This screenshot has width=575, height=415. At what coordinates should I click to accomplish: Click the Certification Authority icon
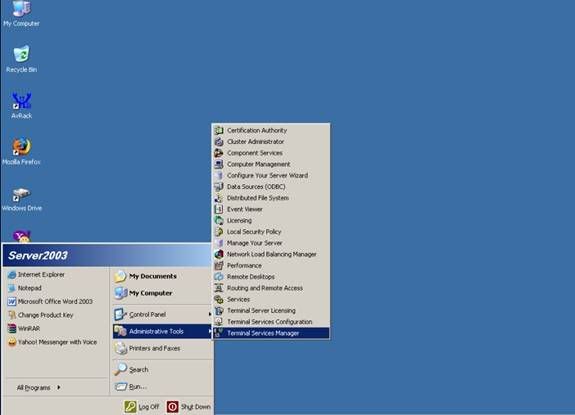[x=219, y=130]
